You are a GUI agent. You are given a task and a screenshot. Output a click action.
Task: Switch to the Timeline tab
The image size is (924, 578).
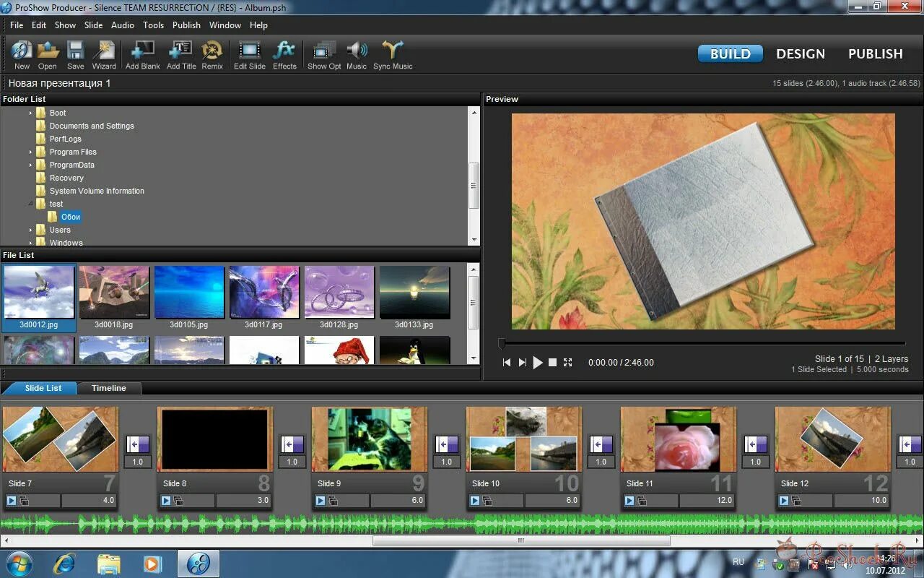tap(108, 388)
